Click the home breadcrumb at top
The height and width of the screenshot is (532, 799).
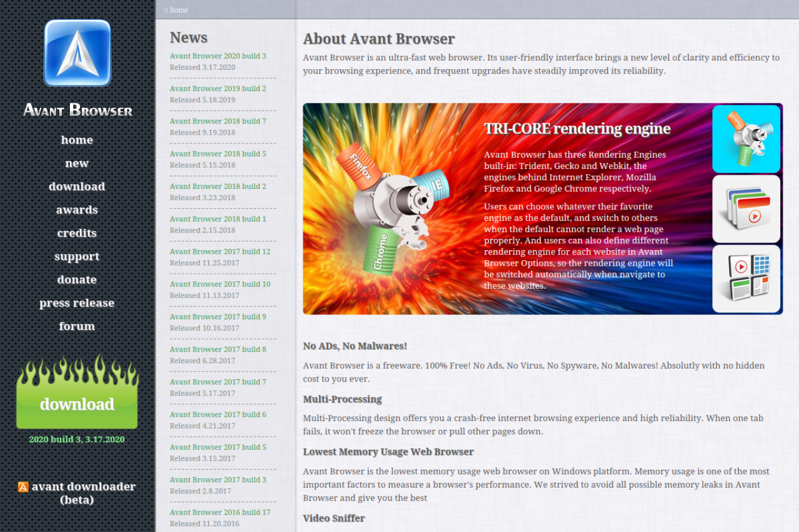click(x=179, y=10)
